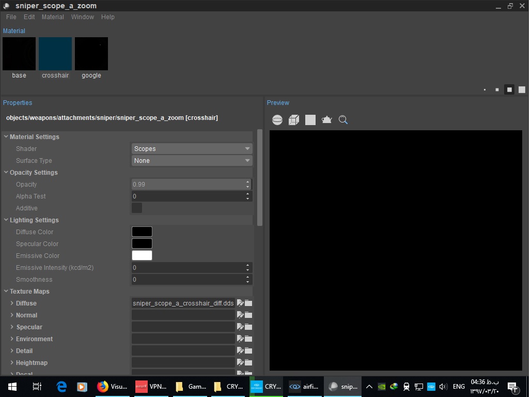Switch to Firefox Visu... taskbar window
This screenshot has width=532, height=397.
pos(112,387)
